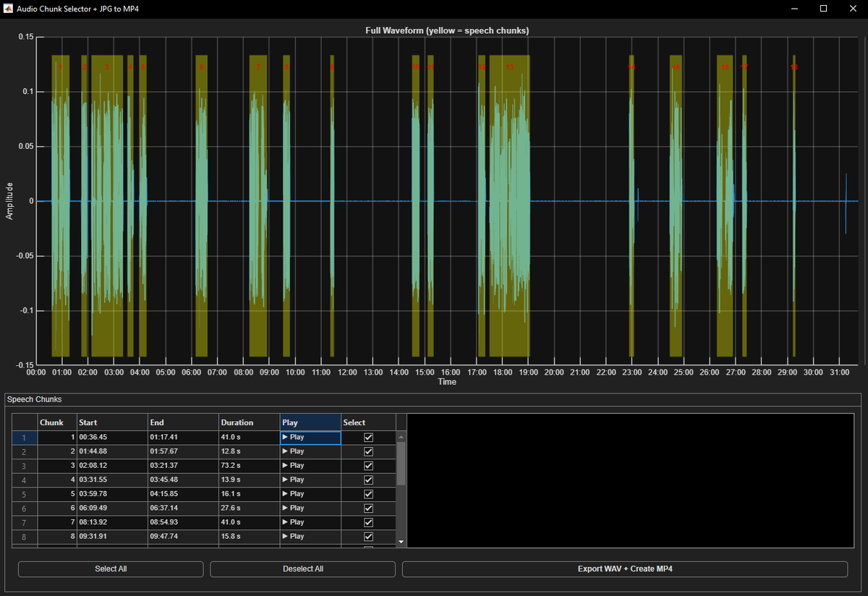Uncheck Select box for chunk 8
The height and width of the screenshot is (596, 868).
tap(369, 537)
